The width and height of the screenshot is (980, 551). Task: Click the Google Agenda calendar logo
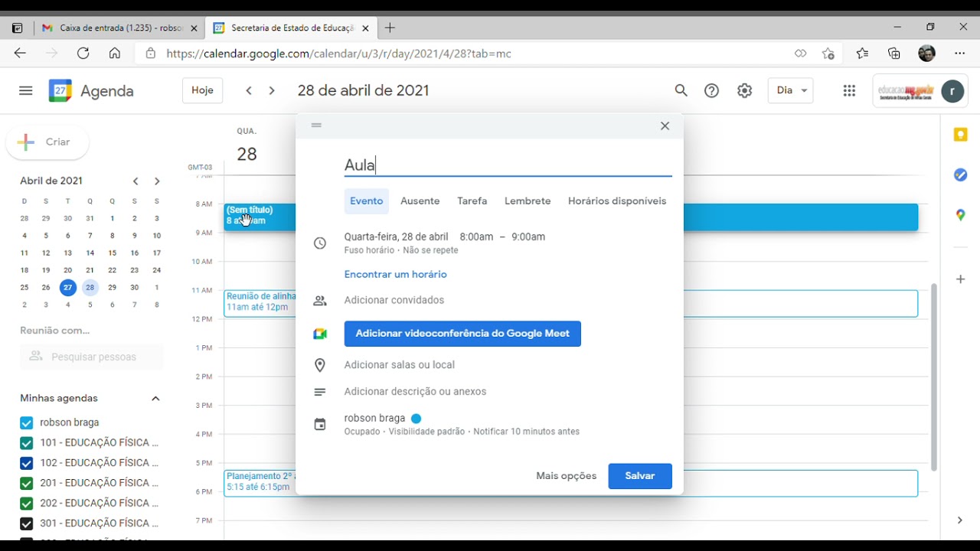60,90
